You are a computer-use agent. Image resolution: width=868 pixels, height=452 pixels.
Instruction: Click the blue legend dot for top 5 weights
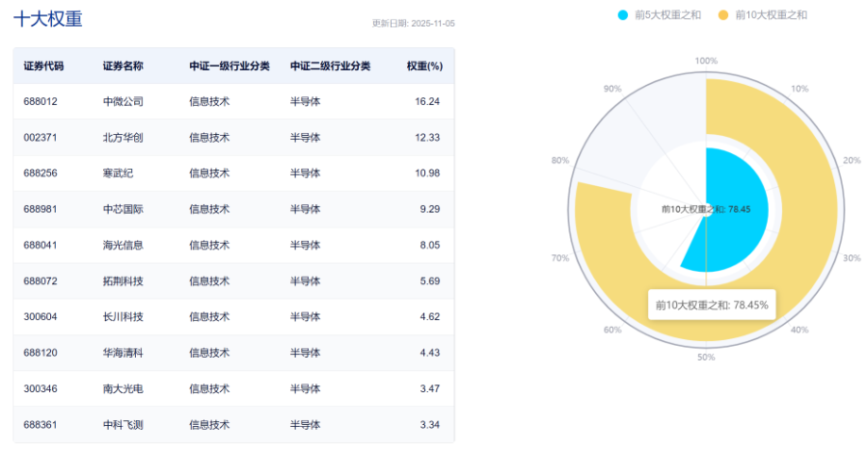(623, 14)
